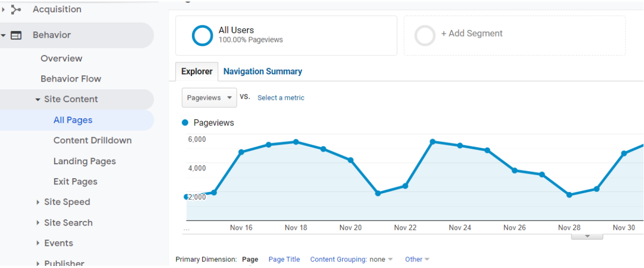This screenshot has width=644, height=268.
Task: Expand the Site Speed submenu
Action: (38, 202)
